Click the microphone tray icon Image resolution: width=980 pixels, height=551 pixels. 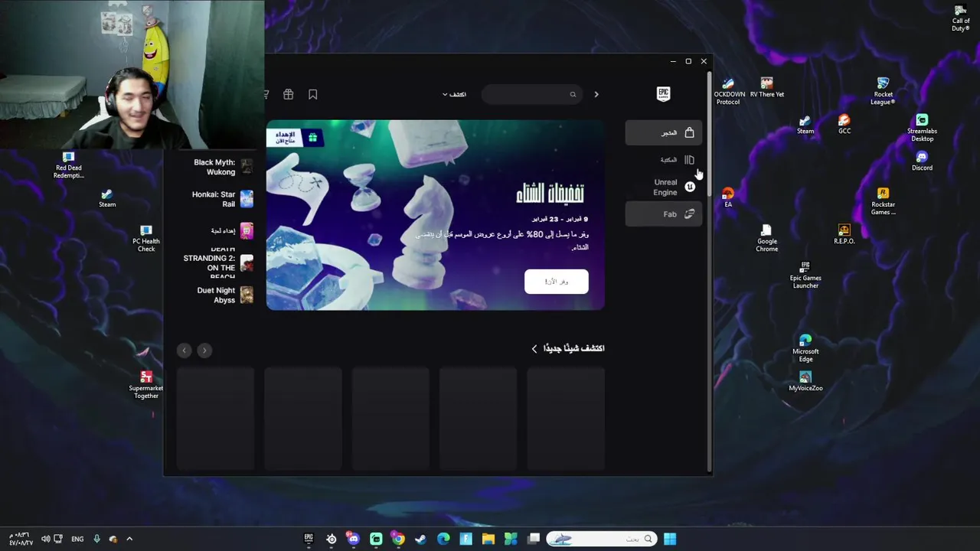(96, 539)
